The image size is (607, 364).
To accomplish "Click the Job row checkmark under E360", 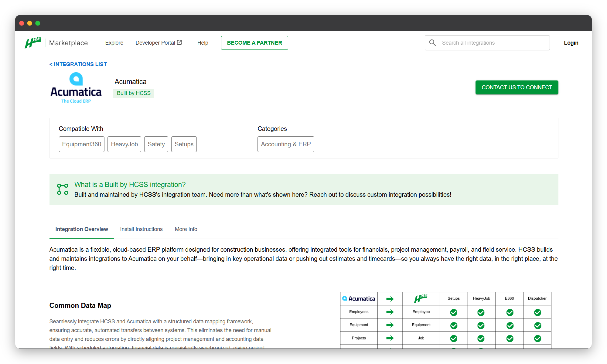I will point(510,338).
